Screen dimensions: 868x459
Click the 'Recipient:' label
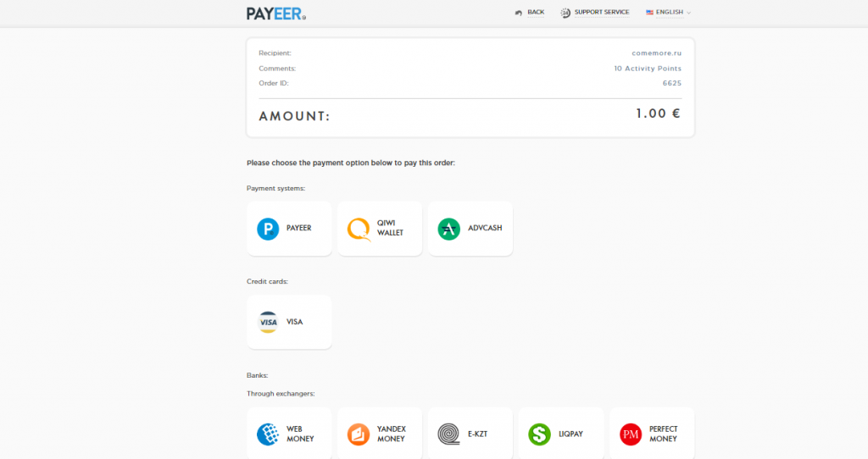pyautogui.click(x=275, y=53)
